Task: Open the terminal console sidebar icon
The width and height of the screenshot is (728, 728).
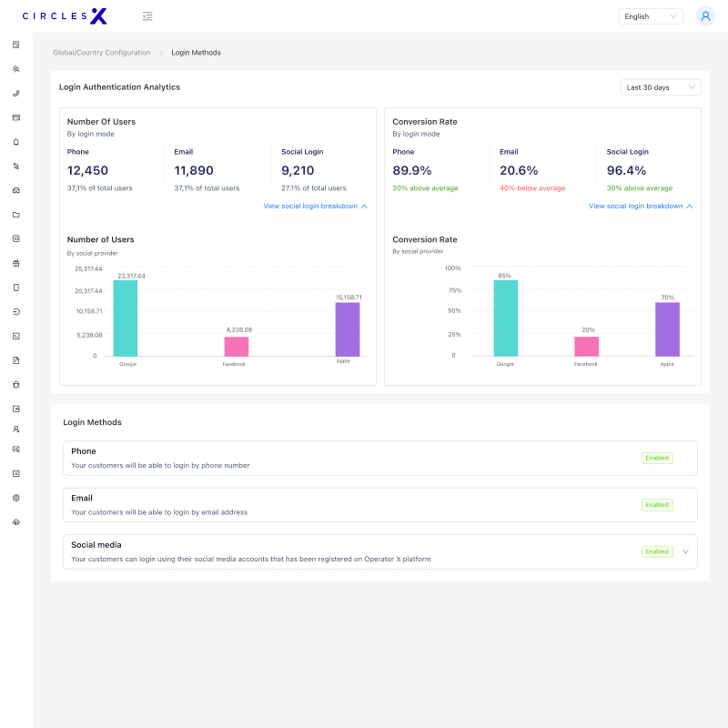Action: click(16, 336)
